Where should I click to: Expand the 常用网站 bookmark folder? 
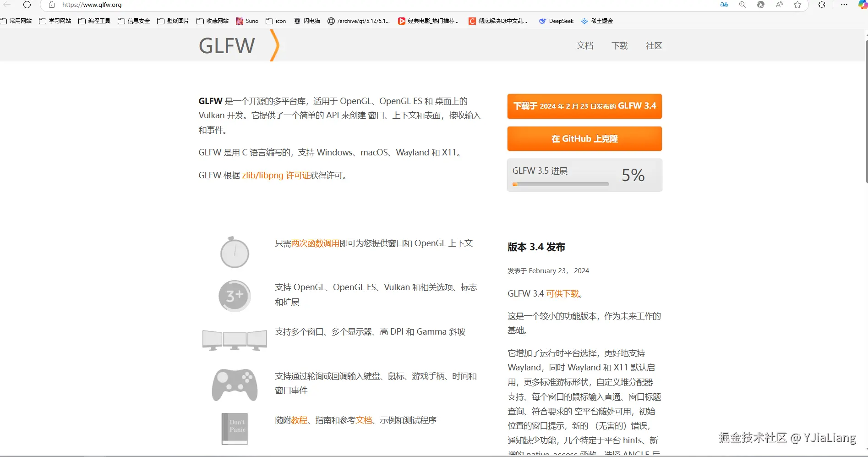(x=16, y=21)
